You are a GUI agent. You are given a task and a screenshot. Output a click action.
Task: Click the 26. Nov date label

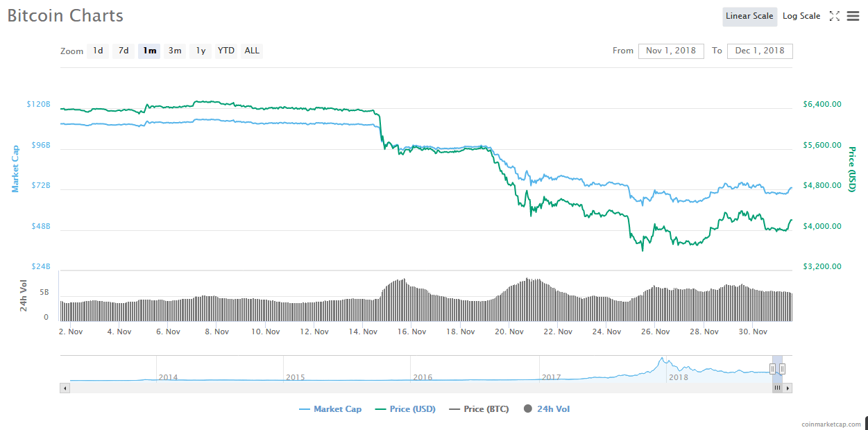tap(656, 332)
